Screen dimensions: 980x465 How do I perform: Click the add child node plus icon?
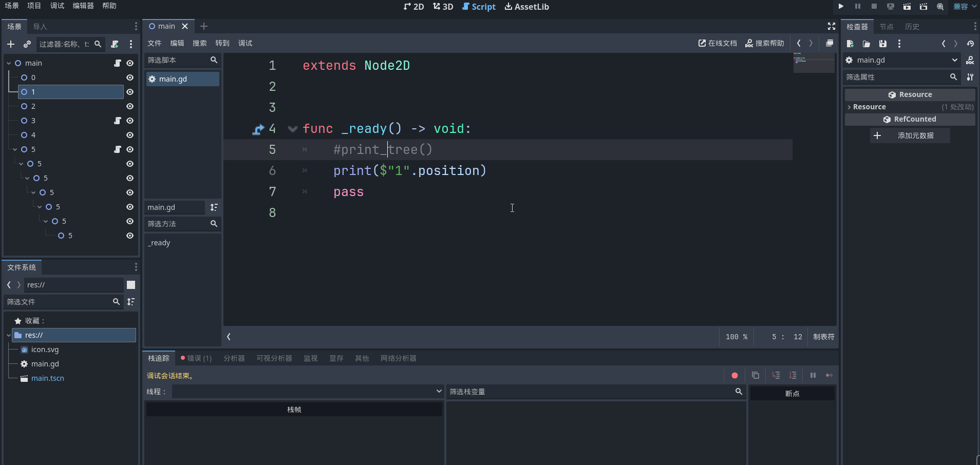pos(11,44)
